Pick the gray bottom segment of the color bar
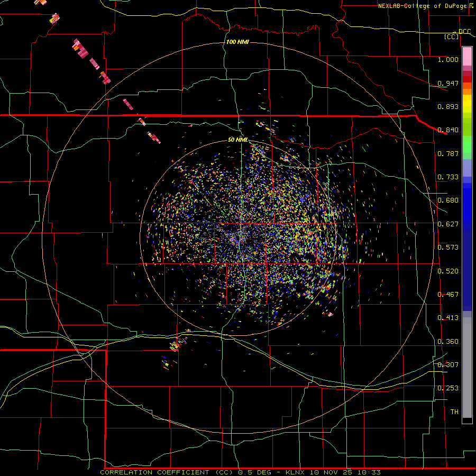This screenshot has height=476, width=476. pos(467,368)
